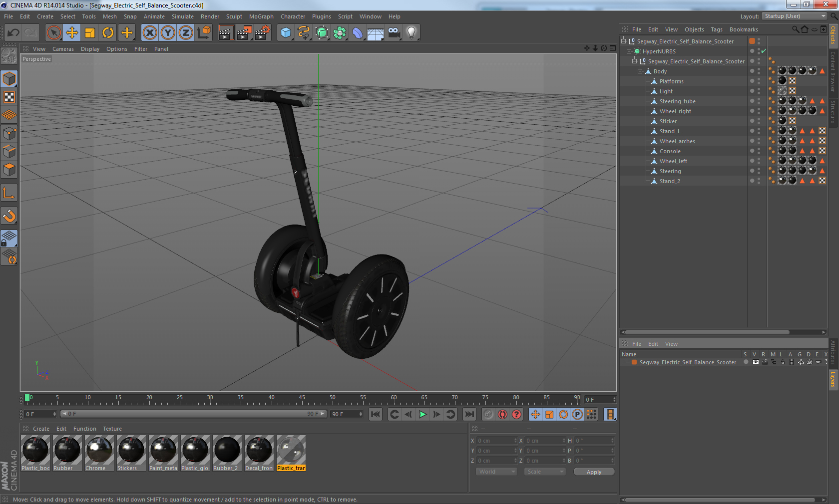The width and height of the screenshot is (839, 504).
Task: Open the Layout dropdown Startup (User)
Action: [795, 16]
